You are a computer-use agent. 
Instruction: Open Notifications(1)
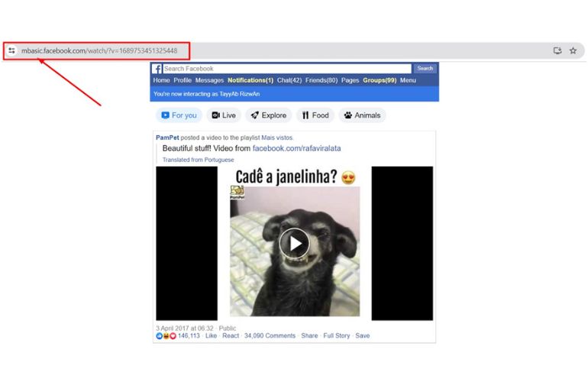(250, 80)
